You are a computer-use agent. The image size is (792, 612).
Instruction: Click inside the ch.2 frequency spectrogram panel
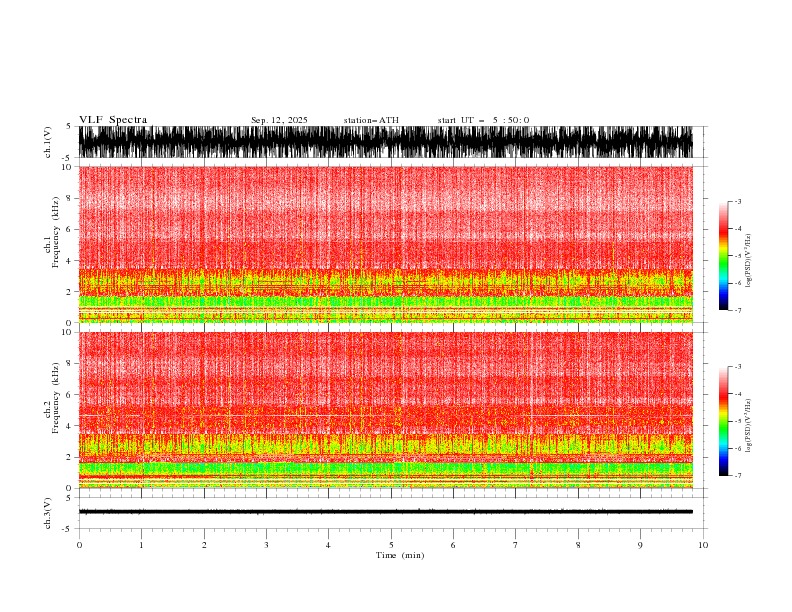click(x=386, y=410)
